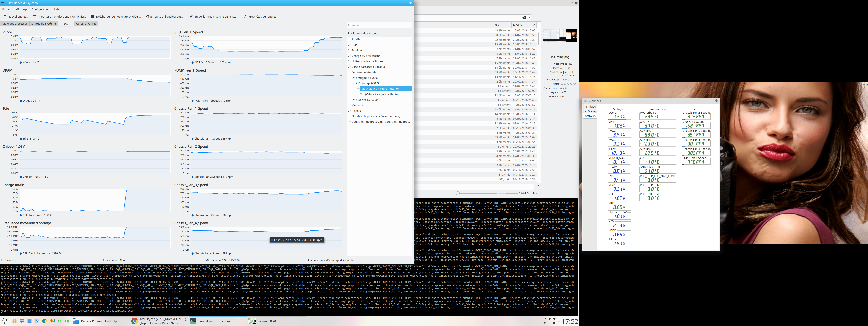Image resolution: width=868 pixels, height=326 pixels.
Task: Open the Affichage menu
Action: click(x=21, y=10)
